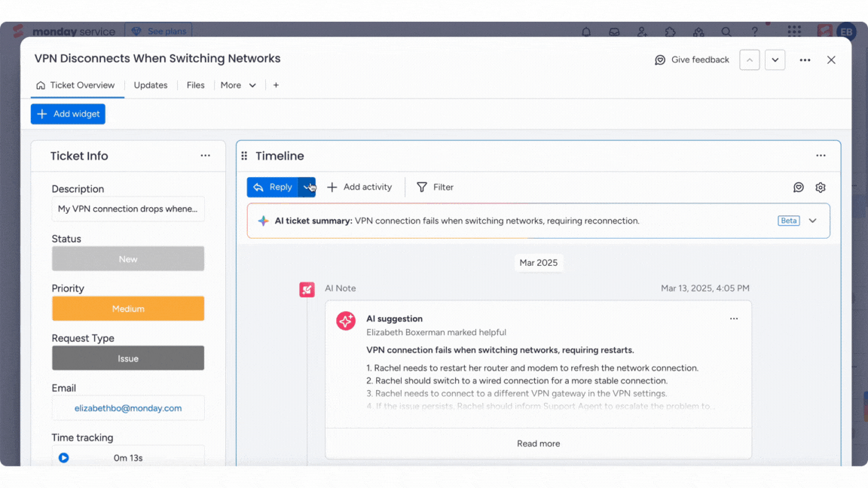Open the timeline Filter

click(435, 187)
